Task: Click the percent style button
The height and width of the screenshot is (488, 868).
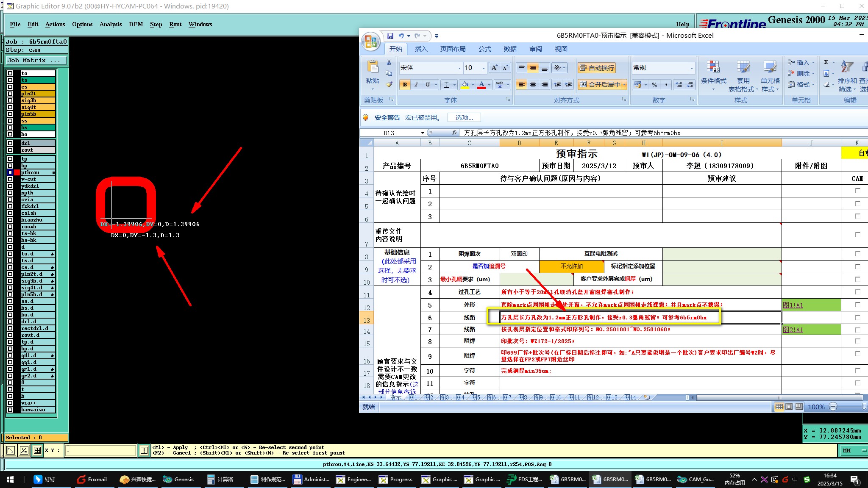Action: tap(655, 85)
